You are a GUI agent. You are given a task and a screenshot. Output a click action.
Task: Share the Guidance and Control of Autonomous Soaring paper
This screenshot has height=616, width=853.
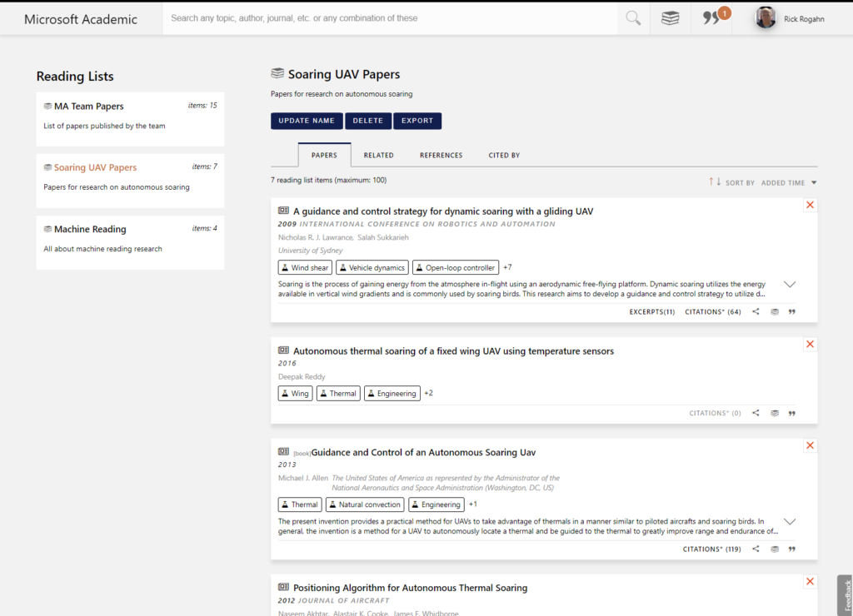point(756,549)
